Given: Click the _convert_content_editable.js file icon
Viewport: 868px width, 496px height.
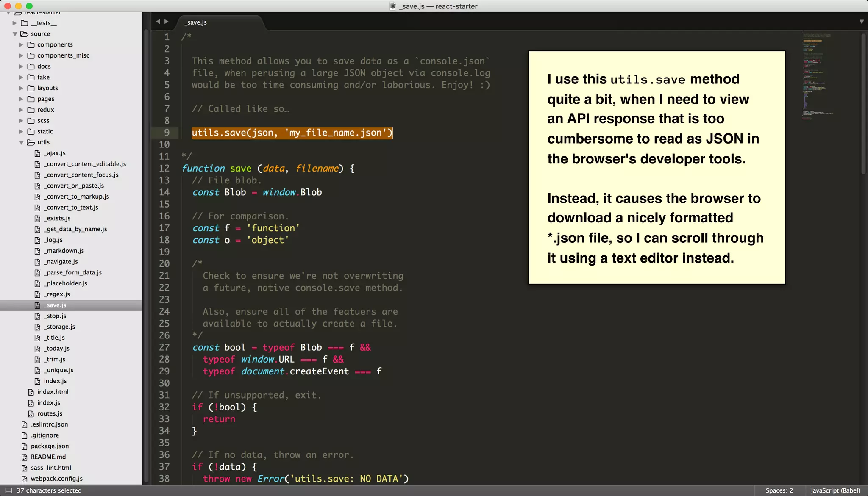Looking at the screenshot, I should (x=37, y=164).
